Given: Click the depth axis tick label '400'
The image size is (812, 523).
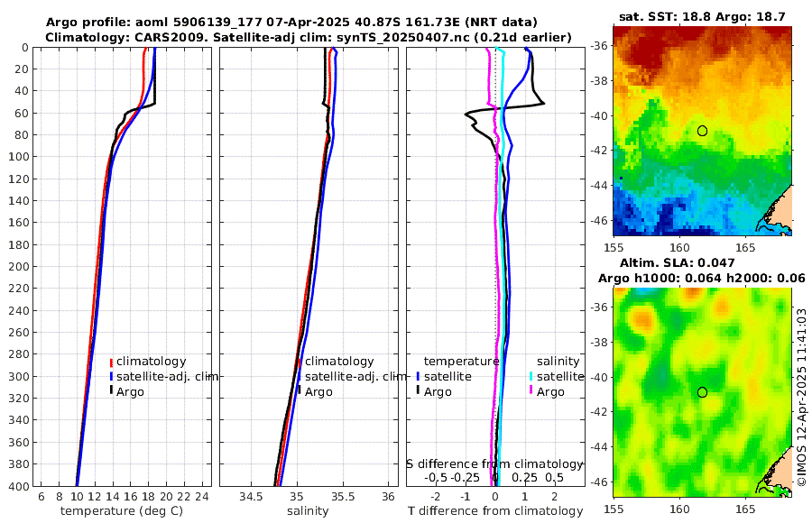Looking at the screenshot, I should [x=19, y=486].
